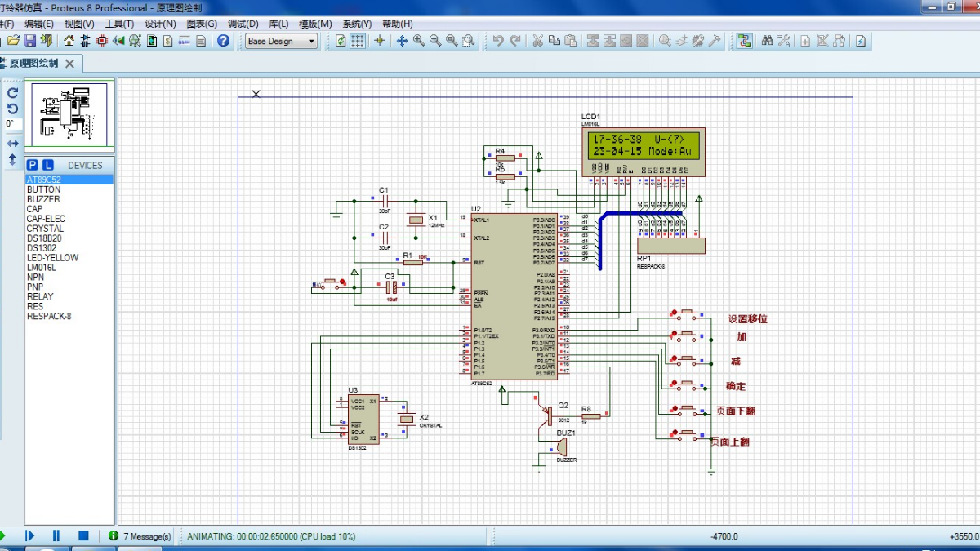This screenshot has height=551, width=980.
Task: Click the Block Delete icon
Action: click(x=643, y=41)
